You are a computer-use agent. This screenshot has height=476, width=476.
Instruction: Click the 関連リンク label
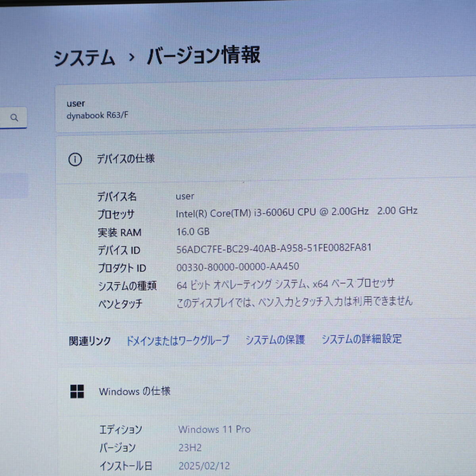[90, 341]
